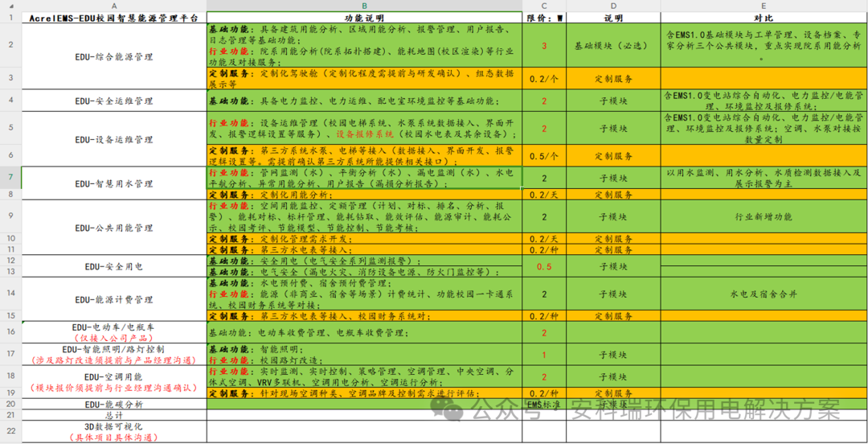The height and width of the screenshot is (444, 868).
Task: Select the EDU-智能照明/路灯控制 cell
Action: coord(114,355)
